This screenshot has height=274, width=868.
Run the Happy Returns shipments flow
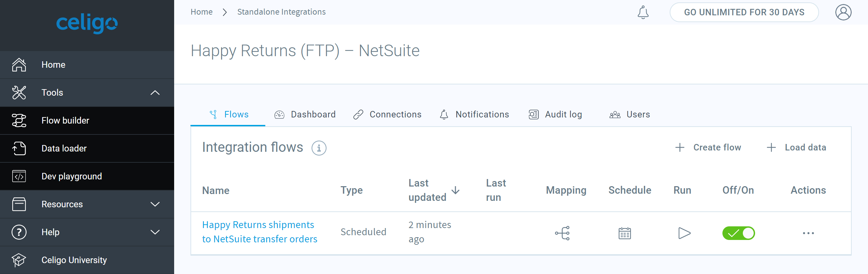[684, 233]
